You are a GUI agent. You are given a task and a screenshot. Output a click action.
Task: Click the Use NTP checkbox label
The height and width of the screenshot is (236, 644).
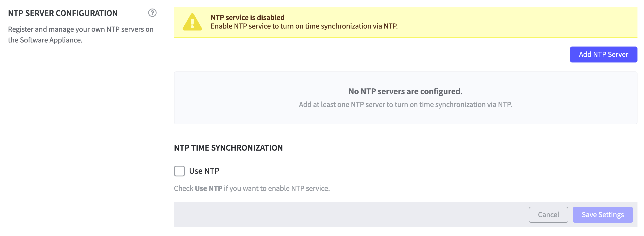pos(204,171)
